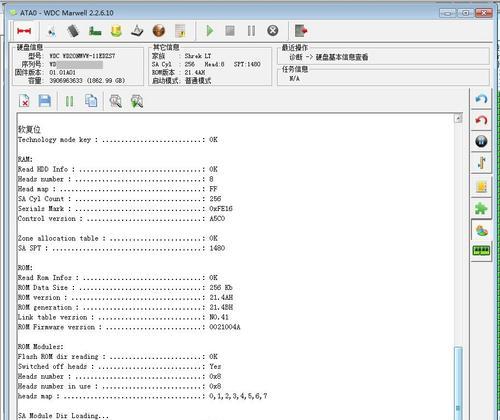500x420 pixels.
Task: Click the log scrollbar up arrow
Action: (459, 118)
